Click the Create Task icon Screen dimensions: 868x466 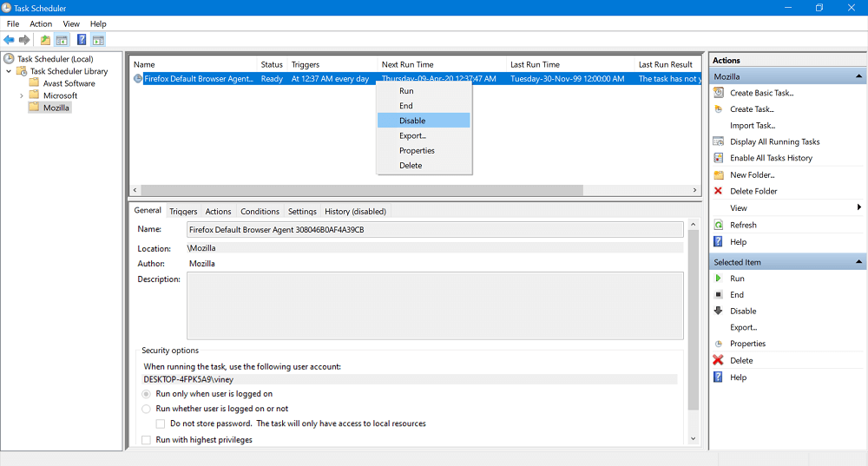coord(719,109)
